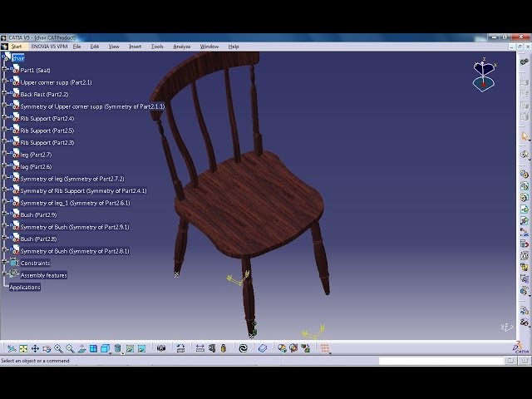This screenshot has height=399, width=532.
Task: Open the File menu
Action: pos(77,47)
